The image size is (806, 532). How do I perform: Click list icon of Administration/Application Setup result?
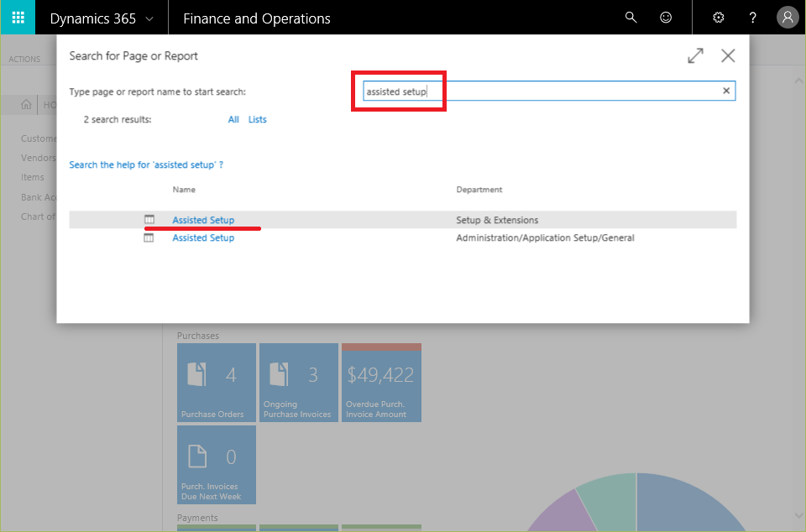pyautogui.click(x=149, y=237)
